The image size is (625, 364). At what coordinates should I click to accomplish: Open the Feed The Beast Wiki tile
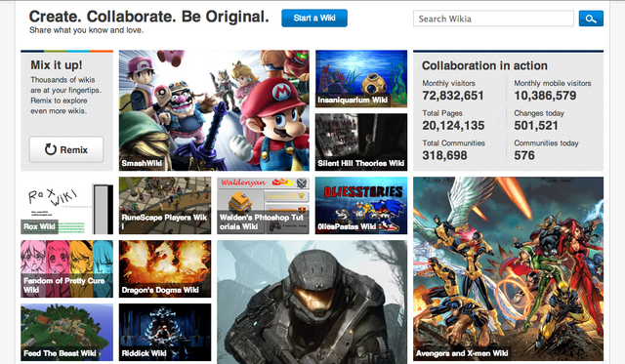[x=66, y=332]
